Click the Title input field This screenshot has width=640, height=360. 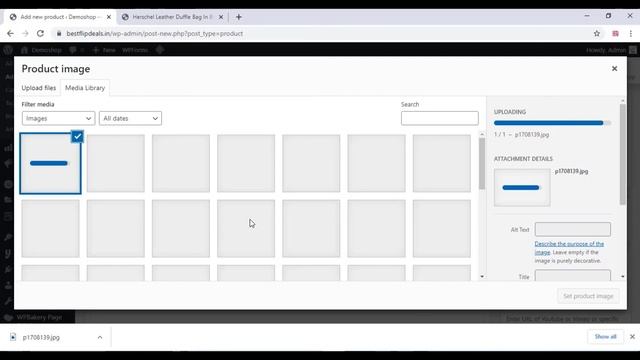pyautogui.click(x=573, y=276)
